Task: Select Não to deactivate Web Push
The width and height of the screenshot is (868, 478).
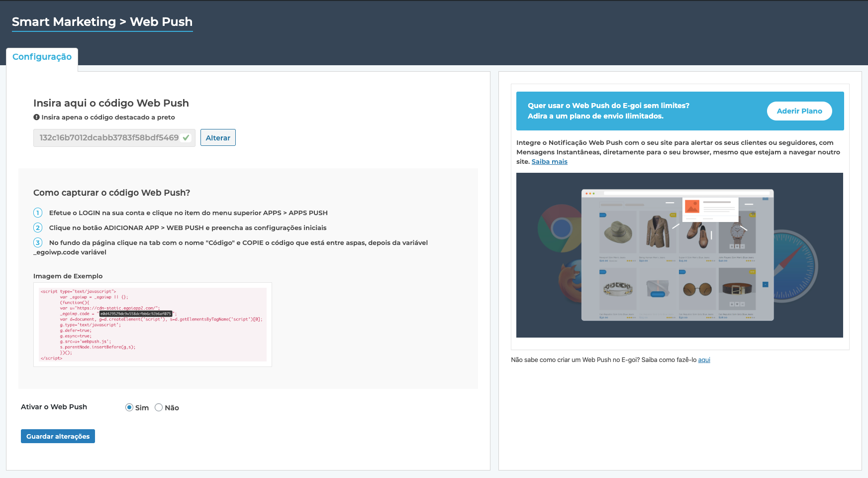Action: pos(159,407)
